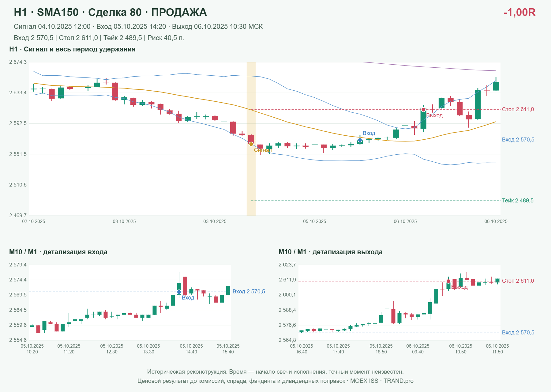Click heading 'M10 / M1 · детализация выхода'
551x392 pixels.
pos(331,252)
